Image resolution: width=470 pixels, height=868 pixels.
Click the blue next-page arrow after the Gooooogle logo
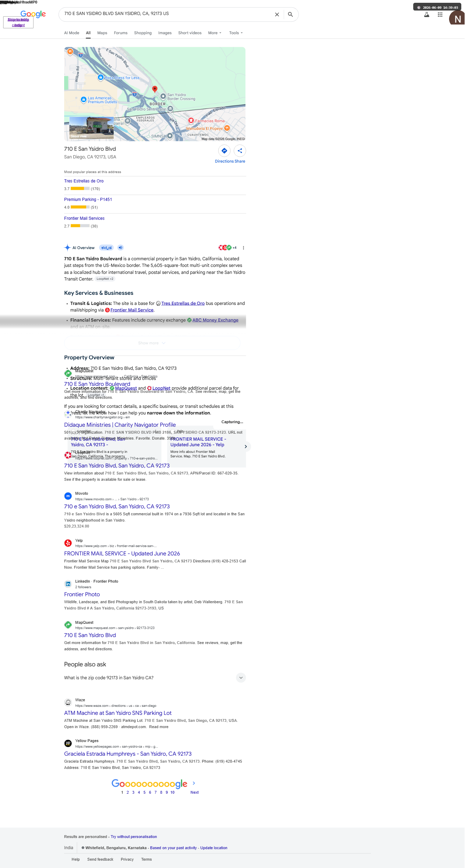194,783
